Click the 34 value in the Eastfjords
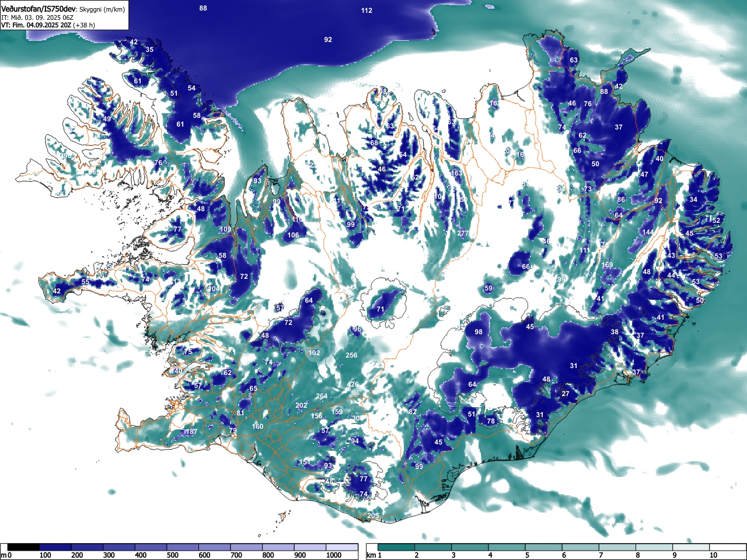Screen dimensions: 747x560 coord(693,199)
